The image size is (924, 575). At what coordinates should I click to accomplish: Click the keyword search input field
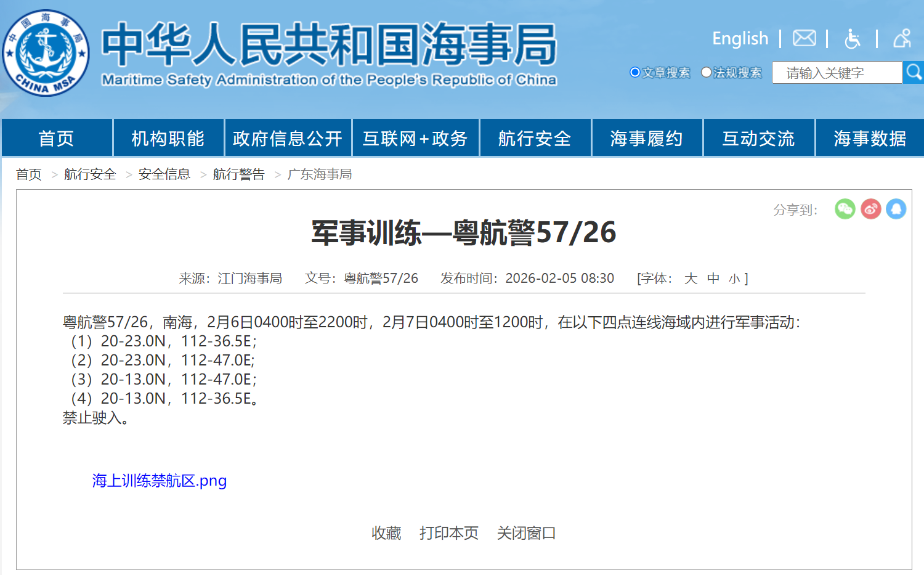point(836,73)
